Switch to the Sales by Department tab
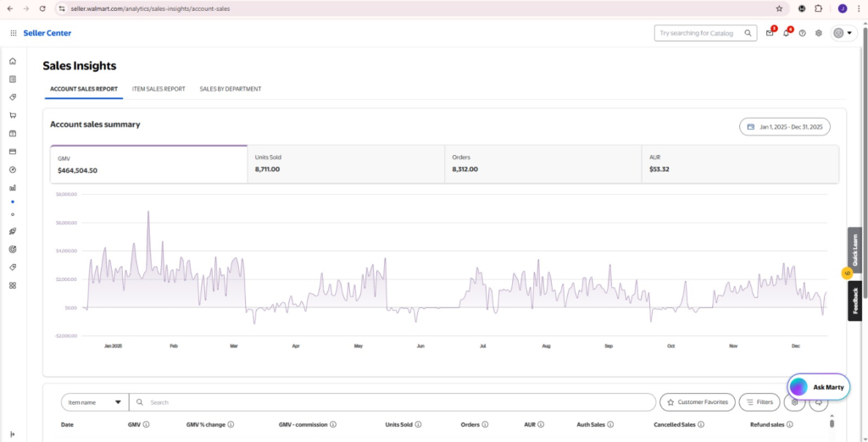 [x=231, y=89]
